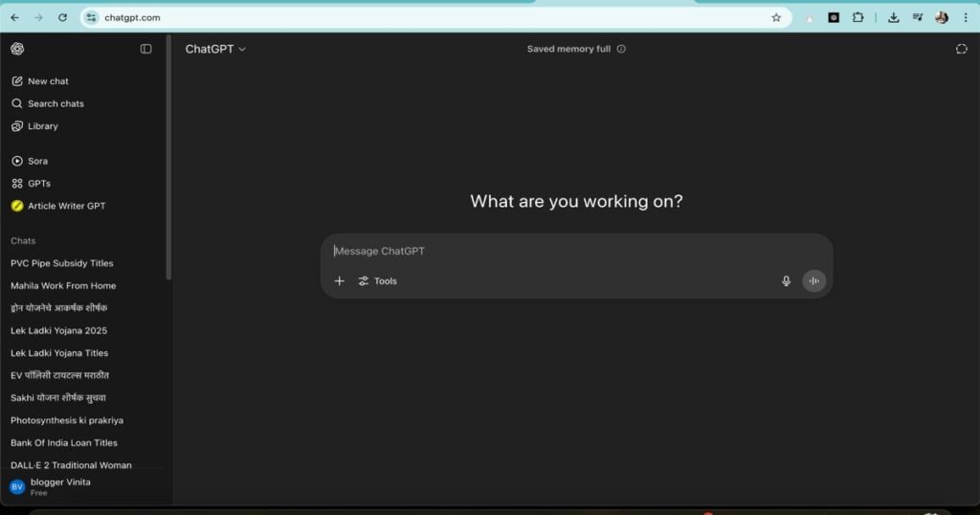Open the GPTs page
Viewport: 980px width, 515px height.
tap(39, 183)
